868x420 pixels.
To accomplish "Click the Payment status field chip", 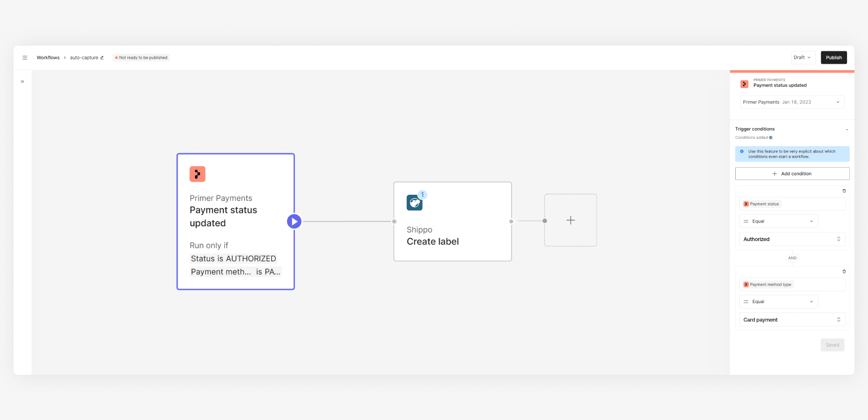I will 761,204.
